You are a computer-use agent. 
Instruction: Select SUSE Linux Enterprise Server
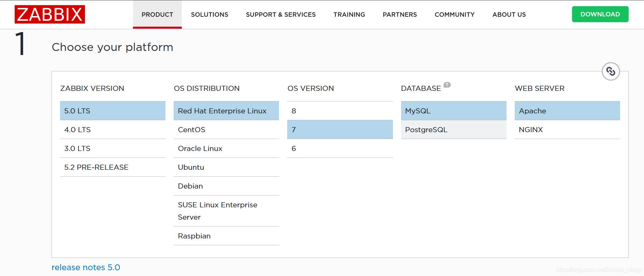coord(226,211)
